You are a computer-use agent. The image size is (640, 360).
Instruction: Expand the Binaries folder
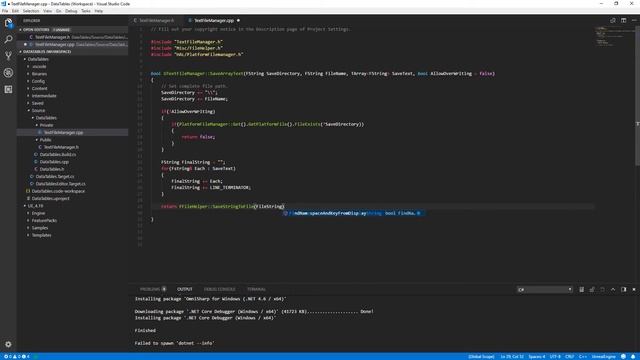tap(29, 74)
